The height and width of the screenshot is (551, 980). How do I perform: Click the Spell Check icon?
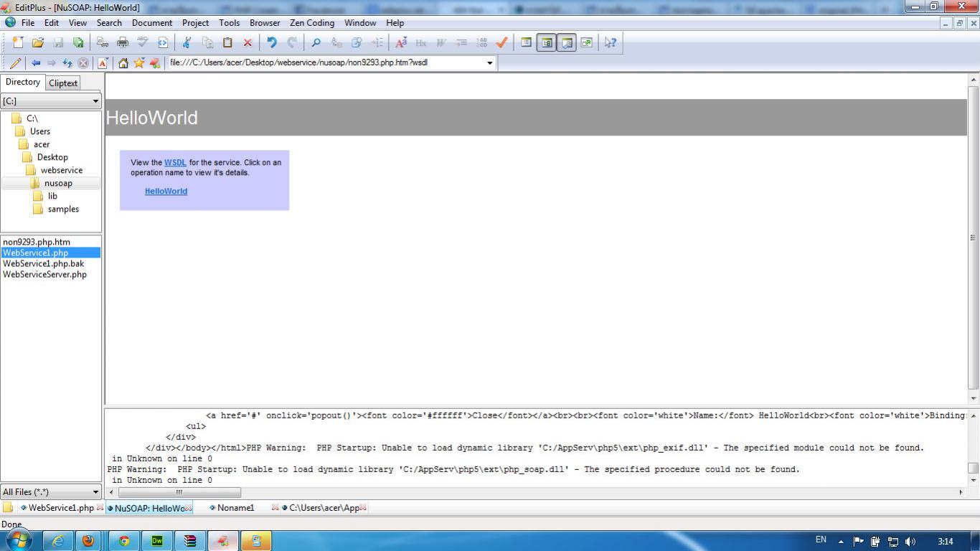tap(143, 42)
